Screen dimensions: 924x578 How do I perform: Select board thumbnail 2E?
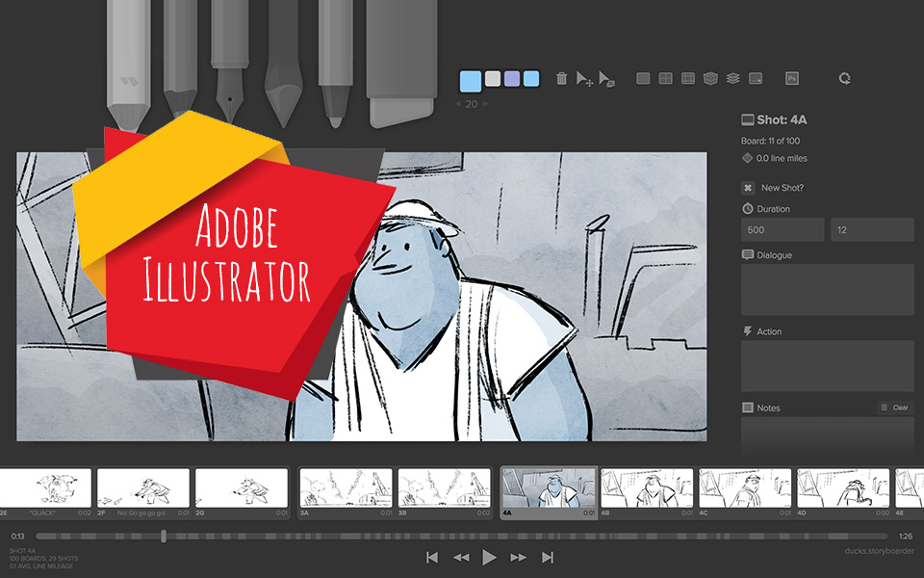pyautogui.click(x=45, y=488)
